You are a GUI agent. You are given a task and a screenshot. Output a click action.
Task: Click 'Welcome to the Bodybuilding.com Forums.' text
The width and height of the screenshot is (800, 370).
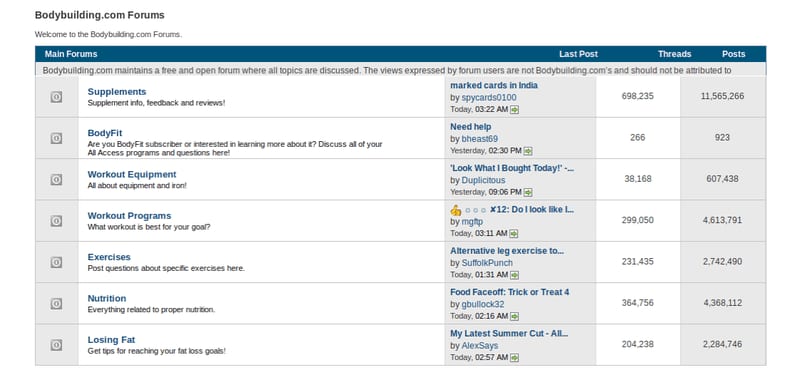[x=108, y=35]
